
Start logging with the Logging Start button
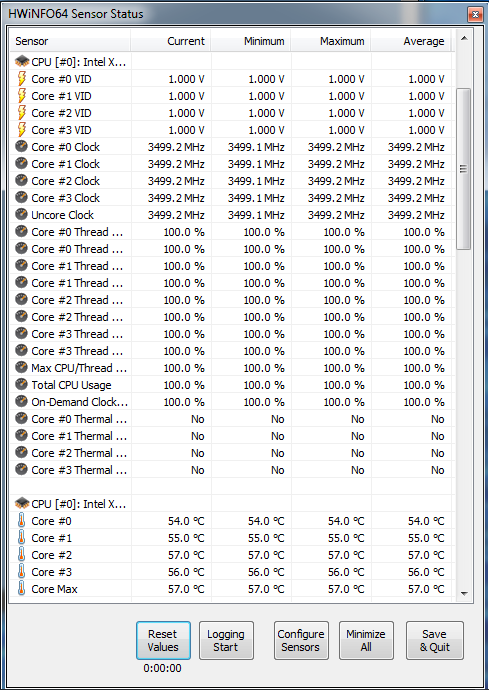[226, 640]
